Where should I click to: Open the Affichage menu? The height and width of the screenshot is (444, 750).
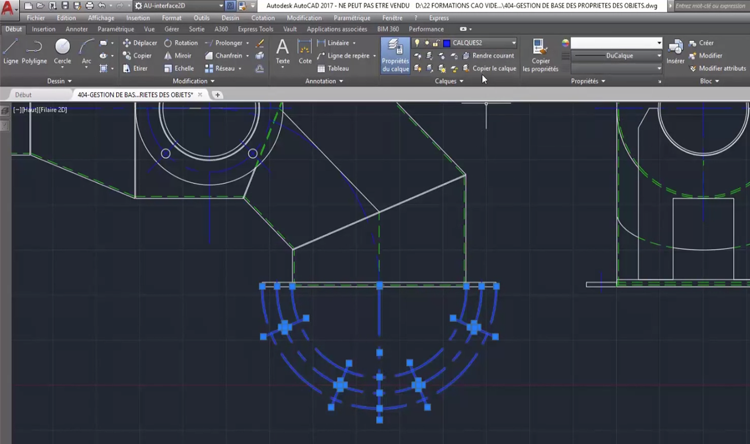tap(100, 18)
